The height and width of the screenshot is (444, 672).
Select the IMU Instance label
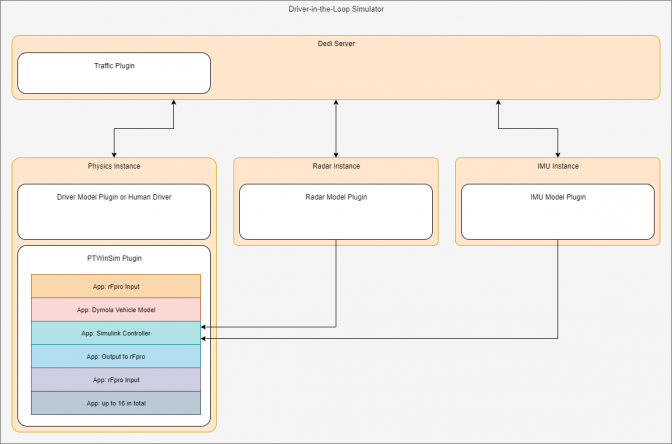pos(558,166)
